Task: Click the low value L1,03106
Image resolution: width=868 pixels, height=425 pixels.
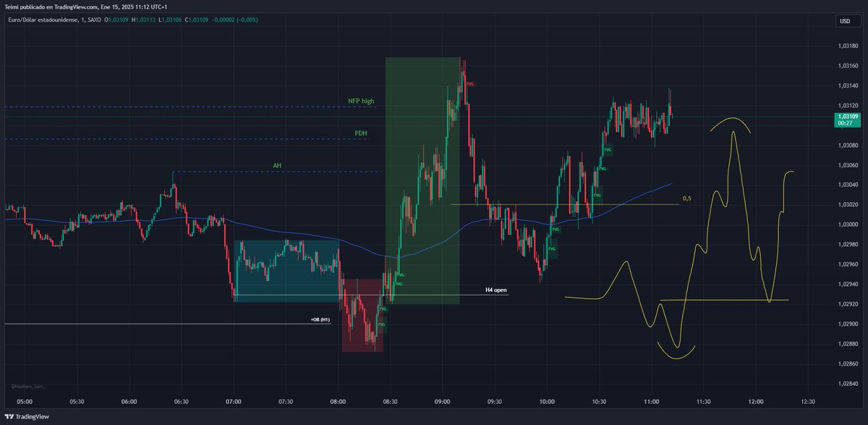Action: 170,20
